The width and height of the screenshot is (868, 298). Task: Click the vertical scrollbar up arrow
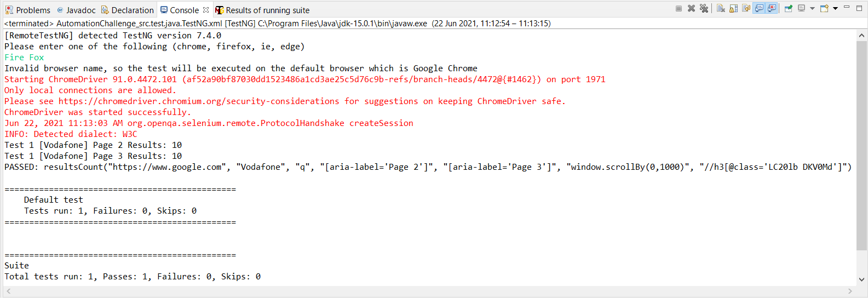point(861,35)
